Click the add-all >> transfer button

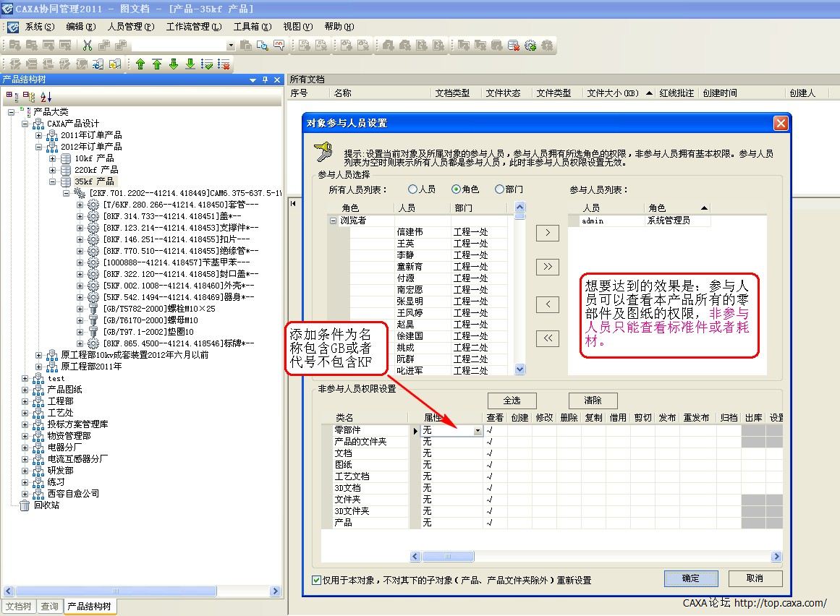pos(547,267)
